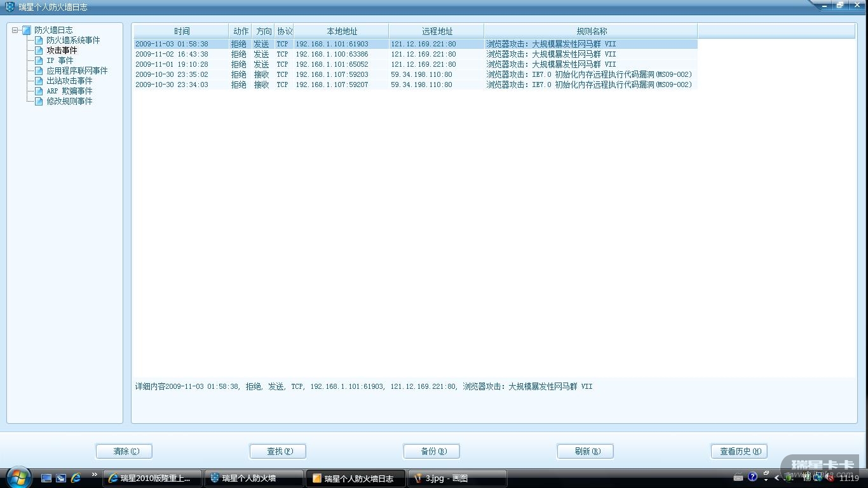Open the 防火墙系统事件 log category

pyautogui.click(x=73, y=40)
